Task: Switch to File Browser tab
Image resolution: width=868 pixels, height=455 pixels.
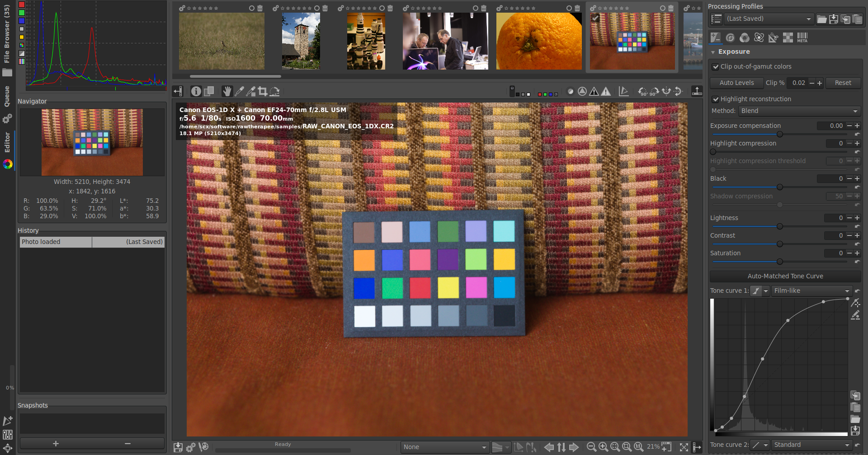Action: [7, 40]
